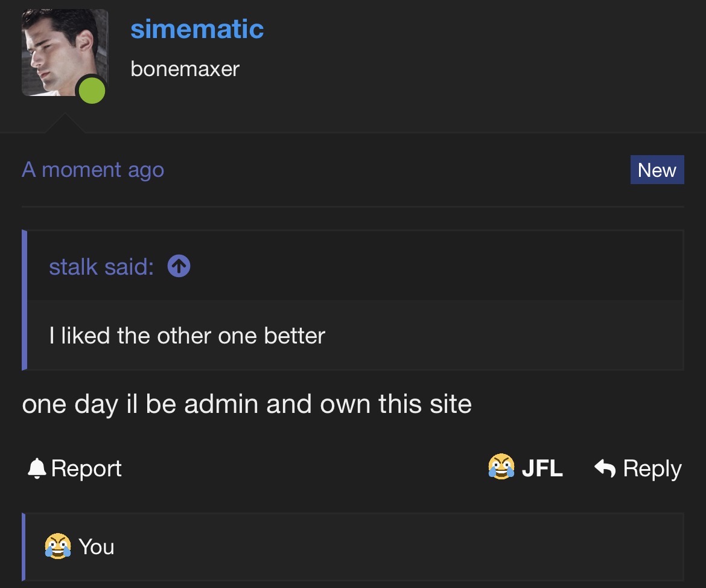Select the Report text label
Viewport: 706px width, 588px height.
coord(86,468)
